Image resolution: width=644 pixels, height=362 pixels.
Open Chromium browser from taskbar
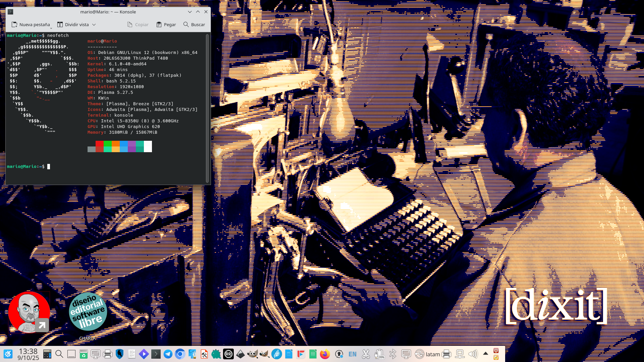(x=180, y=354)
